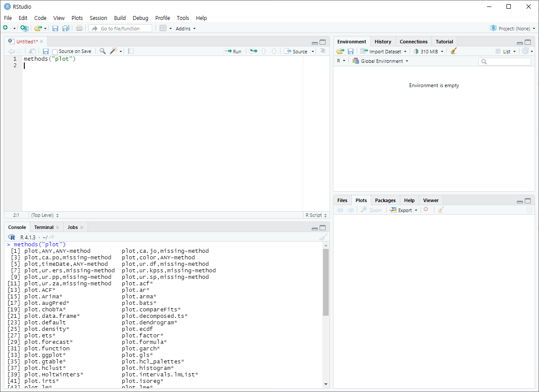The width and height of the screenshot is (539, 392).
Task: Clear all plots with the broom icon
Action: click(441, 209)
